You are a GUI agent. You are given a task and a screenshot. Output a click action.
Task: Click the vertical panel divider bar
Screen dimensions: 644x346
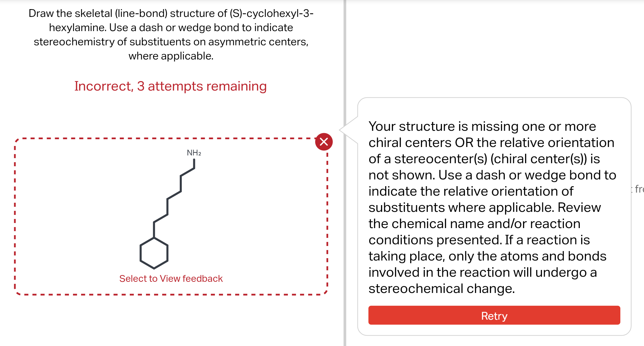coord(345,173)
